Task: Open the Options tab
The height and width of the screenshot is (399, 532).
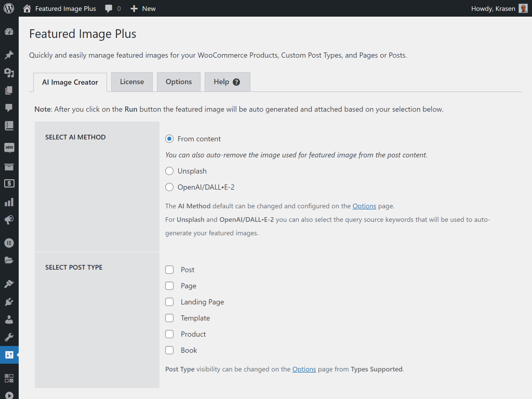Action: tap(179, 82)
